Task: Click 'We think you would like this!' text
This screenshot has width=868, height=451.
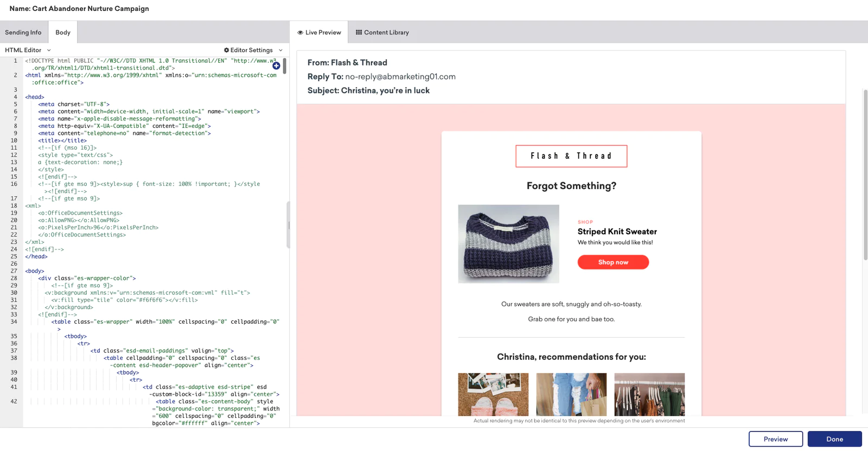Action: tap(615, 242)
